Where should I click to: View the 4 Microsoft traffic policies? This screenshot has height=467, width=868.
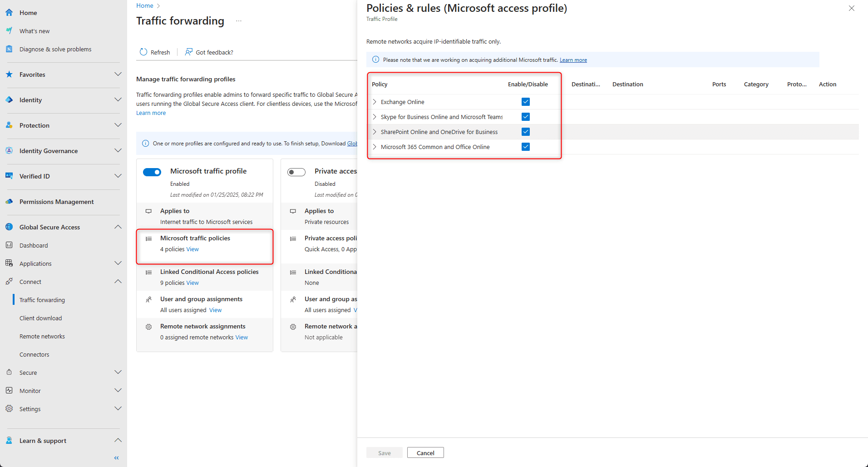192,249
